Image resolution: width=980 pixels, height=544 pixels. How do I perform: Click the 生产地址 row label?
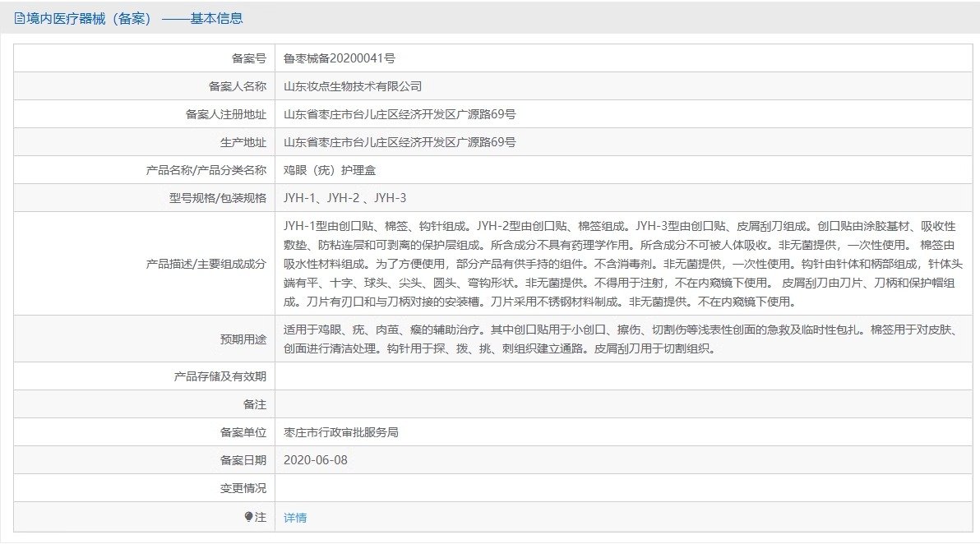(x=243, y=142)
